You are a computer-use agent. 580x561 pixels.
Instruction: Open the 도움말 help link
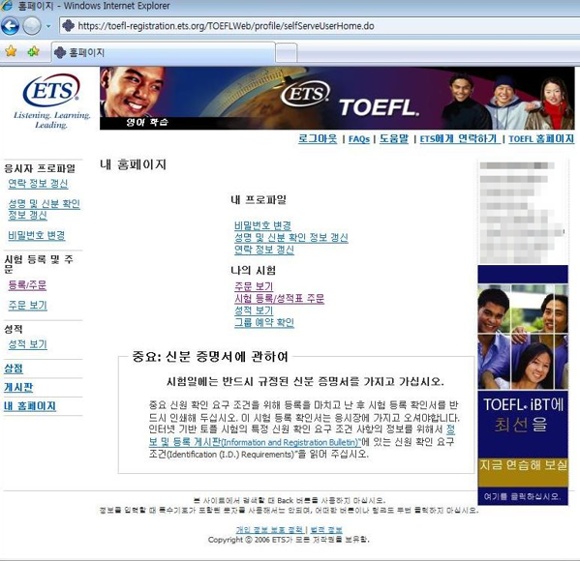[394, 139]
